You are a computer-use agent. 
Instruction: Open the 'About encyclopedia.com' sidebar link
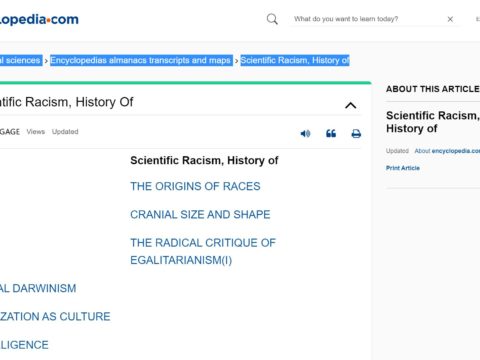click(447, 151)
